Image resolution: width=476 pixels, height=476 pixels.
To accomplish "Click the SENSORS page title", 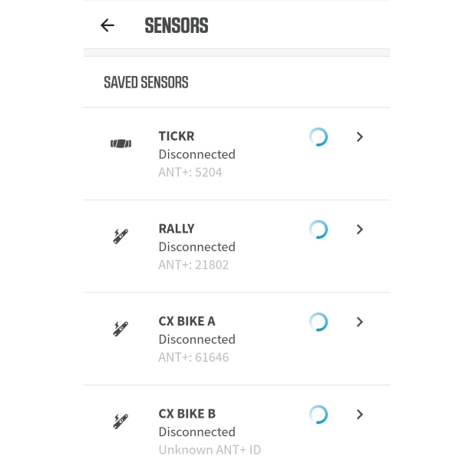I will click(177, 25).
